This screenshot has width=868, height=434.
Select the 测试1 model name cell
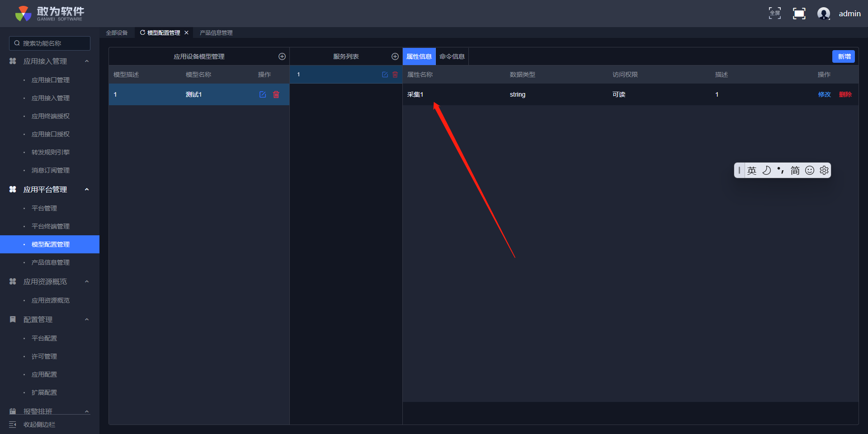coord(193,94)
